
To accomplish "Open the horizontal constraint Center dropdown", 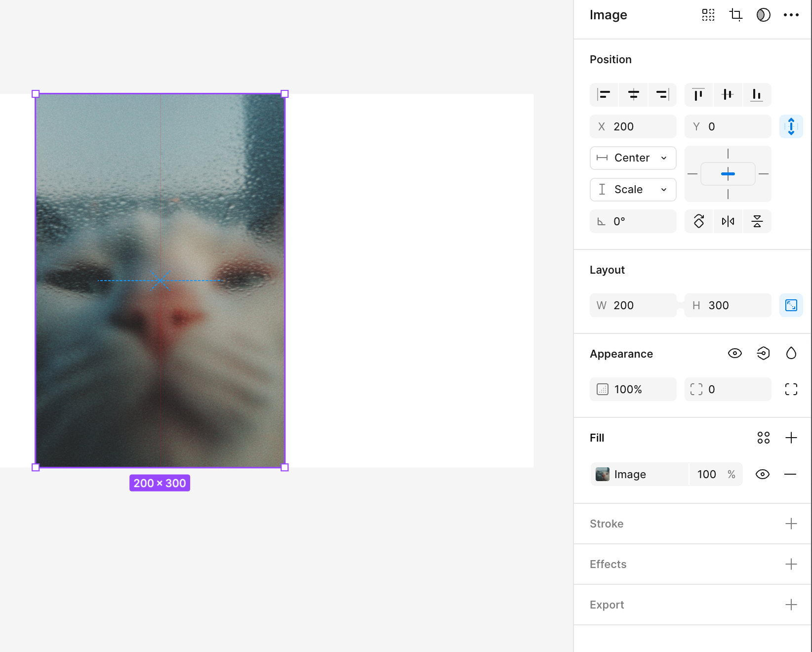I will (x=633, y=158).
